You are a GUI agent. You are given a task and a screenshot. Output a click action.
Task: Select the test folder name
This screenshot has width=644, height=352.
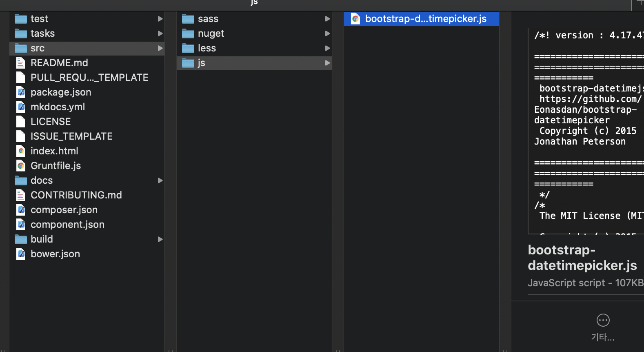pyautogui.click(x=39, y=19)
